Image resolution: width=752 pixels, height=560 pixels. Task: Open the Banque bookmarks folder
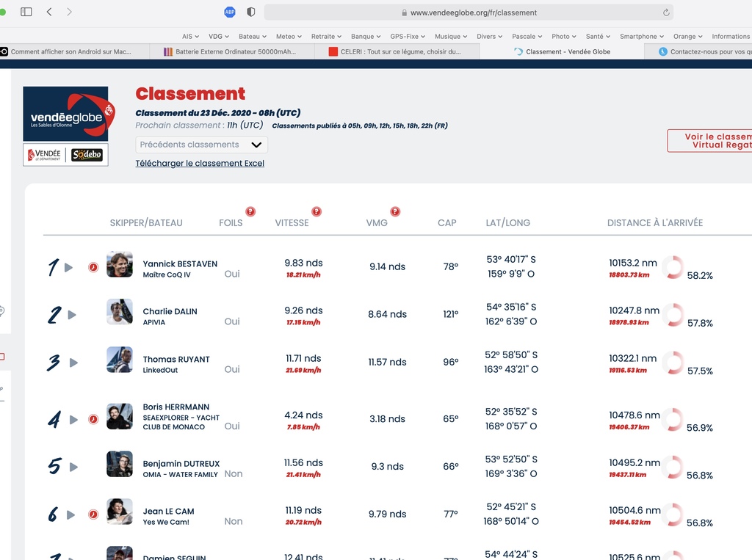coord(366,37)
